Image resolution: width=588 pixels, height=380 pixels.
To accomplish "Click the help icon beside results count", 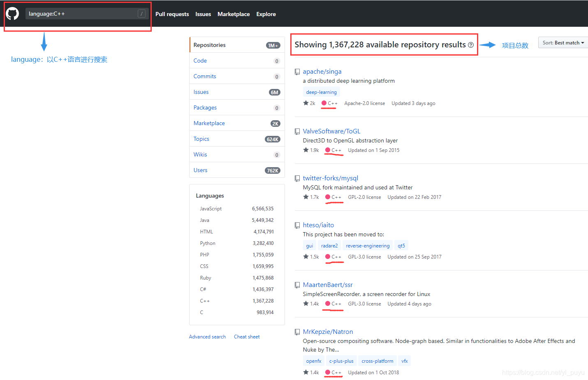I will (470, 45).
